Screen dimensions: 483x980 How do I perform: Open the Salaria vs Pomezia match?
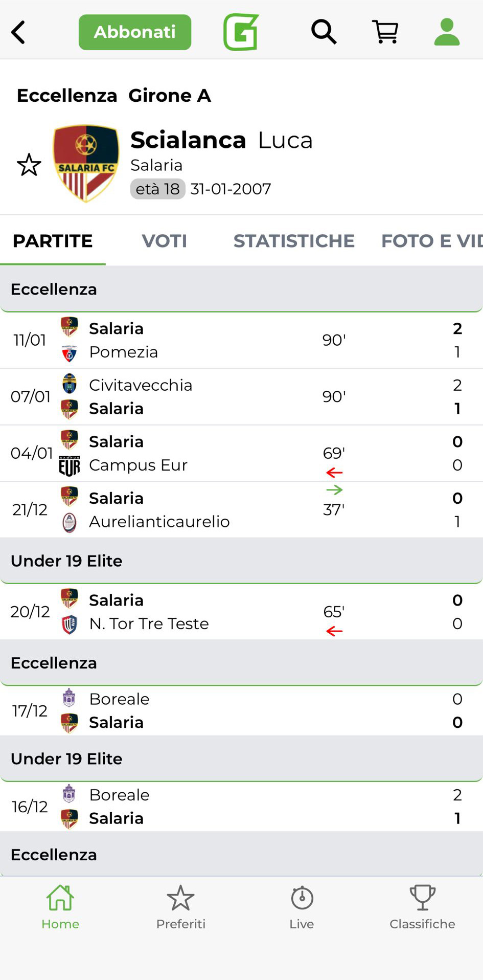[241, 340]
